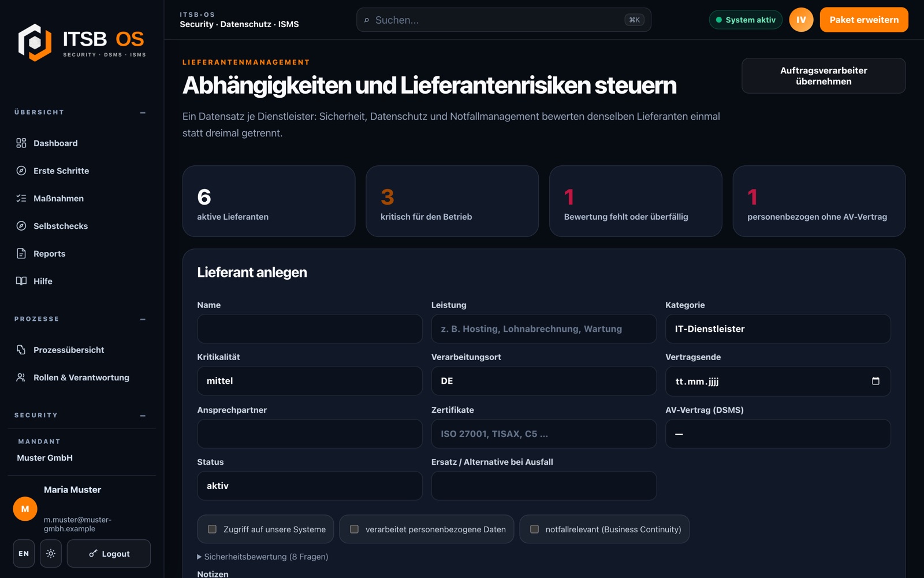Go to Maßnahmen in the sidebar
The height and width of the screenshot is (578, 924).
(x=81, y=198)
